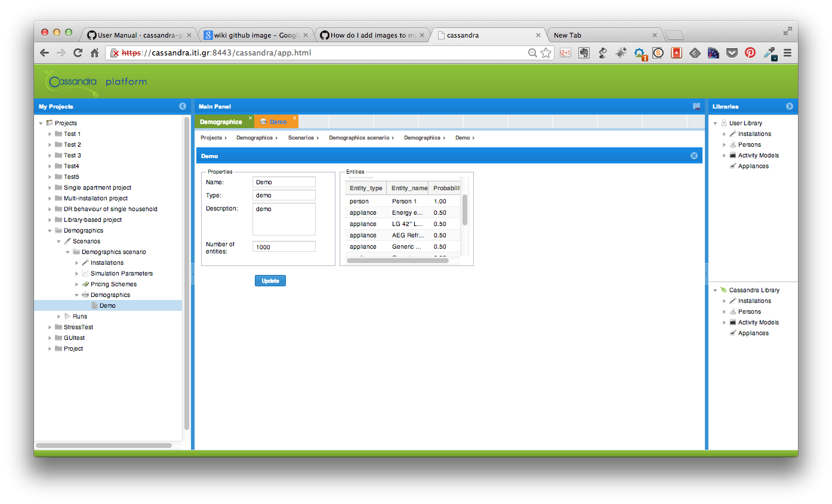Click the Number of entities field
The image size is (832, 504).
click(284, 246)
